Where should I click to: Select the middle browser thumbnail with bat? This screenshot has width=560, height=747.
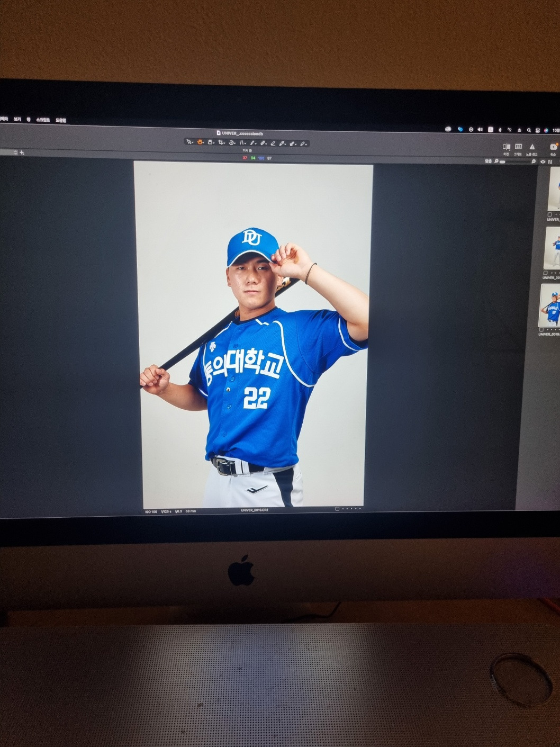552,248
